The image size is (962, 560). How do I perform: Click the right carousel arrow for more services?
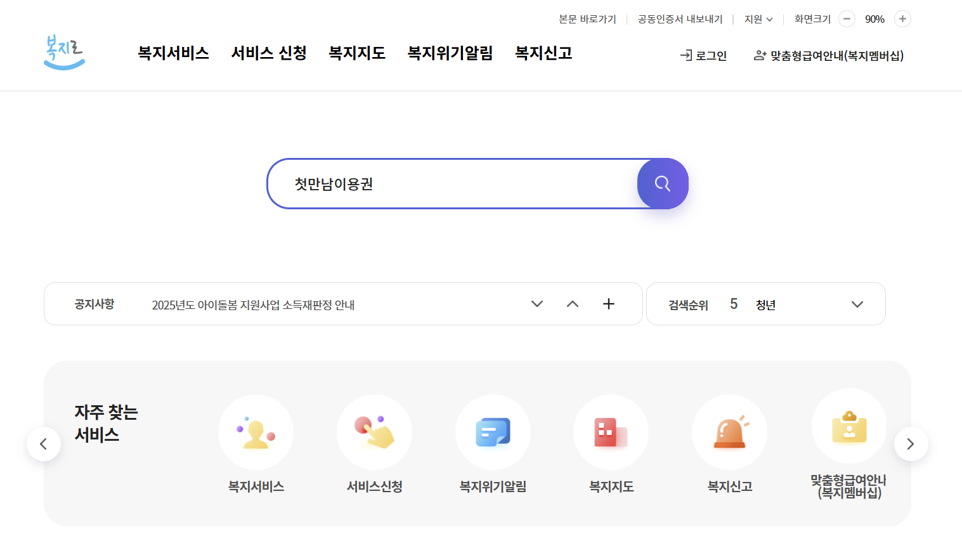(911, 444)
